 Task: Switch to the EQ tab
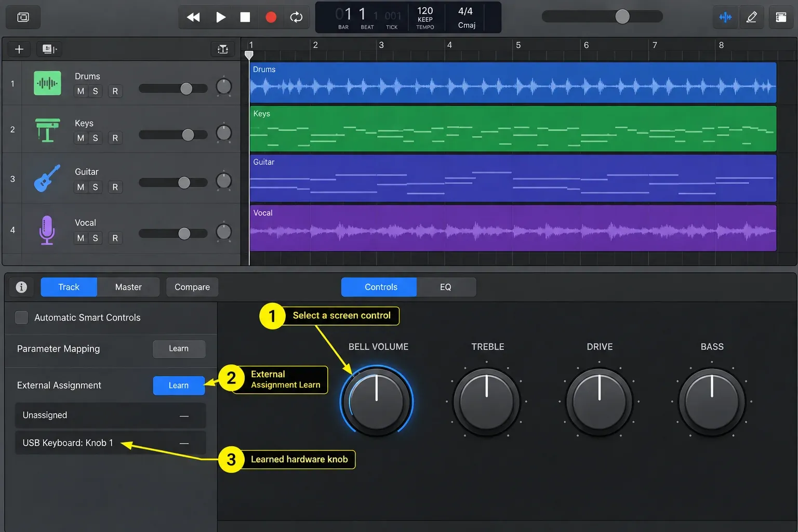446,287
